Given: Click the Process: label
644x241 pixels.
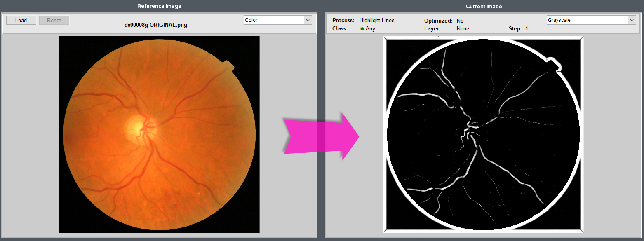Looking at the screenshot, I should [x=343, y=21].
